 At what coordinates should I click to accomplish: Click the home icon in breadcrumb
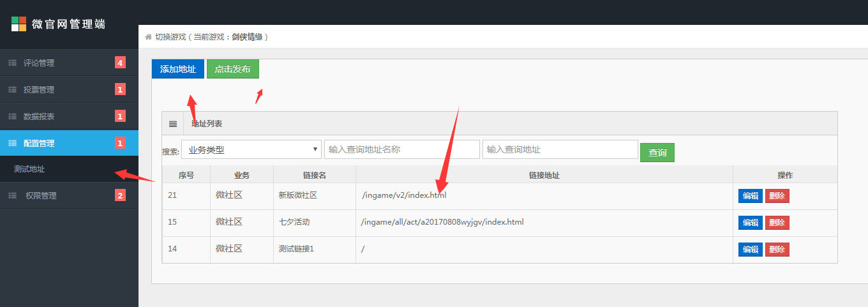click(148, 37)
